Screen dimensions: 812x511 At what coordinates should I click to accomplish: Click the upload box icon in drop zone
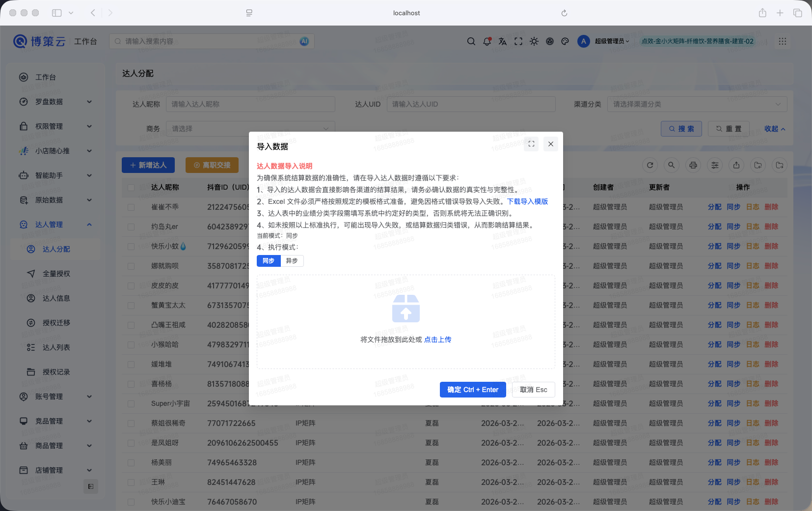pos(406,308)
